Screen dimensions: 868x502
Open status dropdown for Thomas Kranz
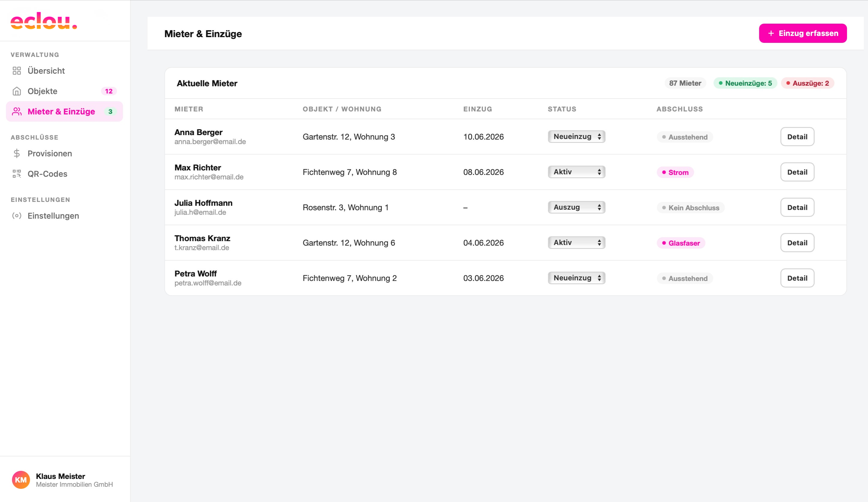[x=576, y=242]
